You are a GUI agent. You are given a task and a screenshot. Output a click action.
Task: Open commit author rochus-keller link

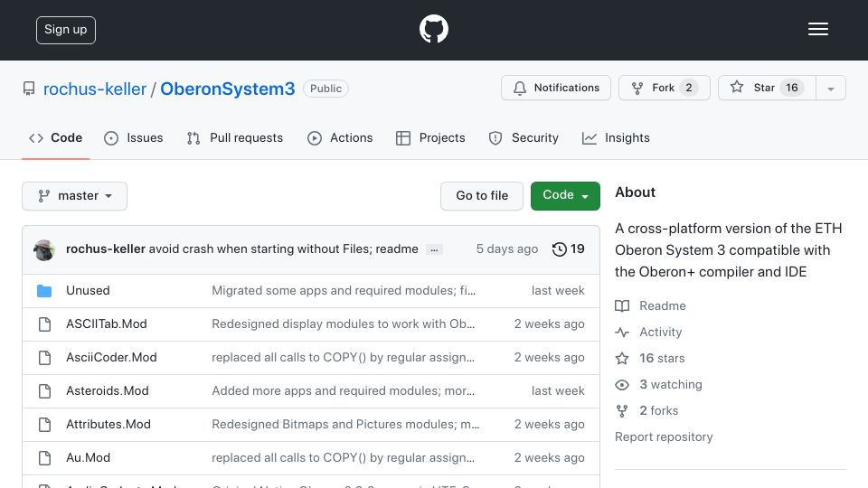tap(105, 249)
